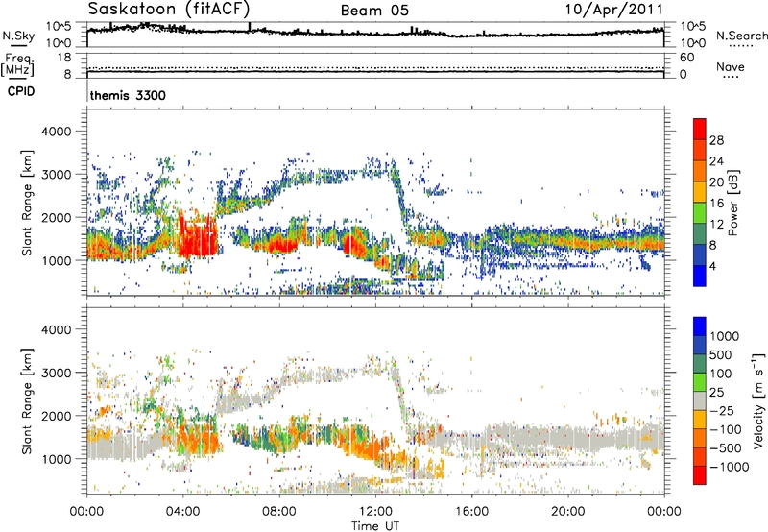This screenshot has height=532, width=768.
Task: Select the 'N.Search' legend label
Action: tap(741, 36)
